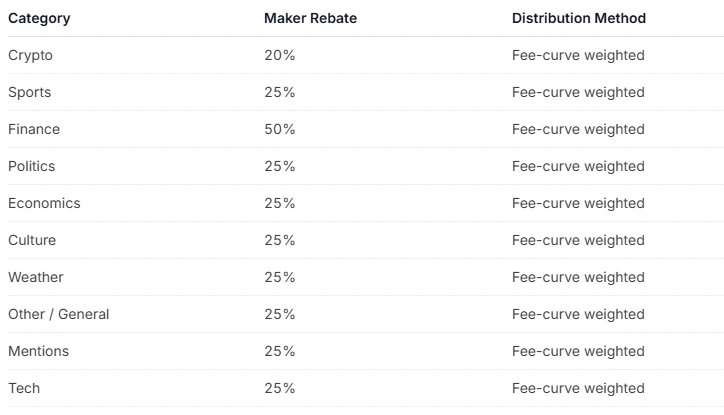Select the Mentions category cell
Screen dimensions: 724x415
[x=39, y=351]
